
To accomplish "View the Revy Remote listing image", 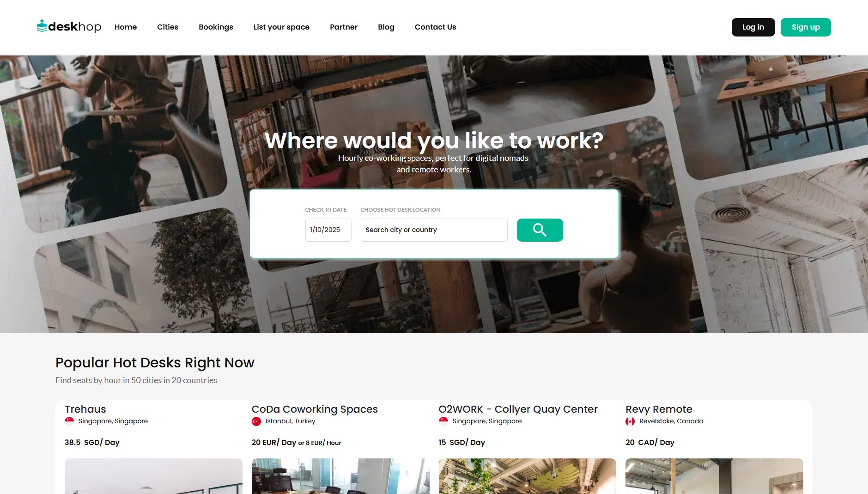I will pos(714,476).
